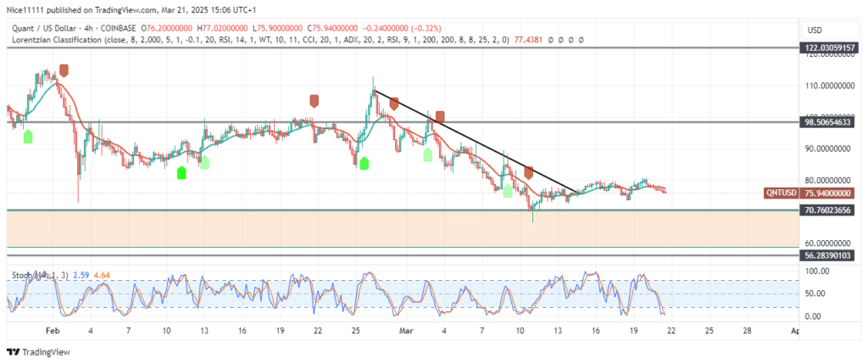The width and height of the screenshot is (868, 364).
Task: Click the 98.50654633 price level label
Action: pos(829,122)
